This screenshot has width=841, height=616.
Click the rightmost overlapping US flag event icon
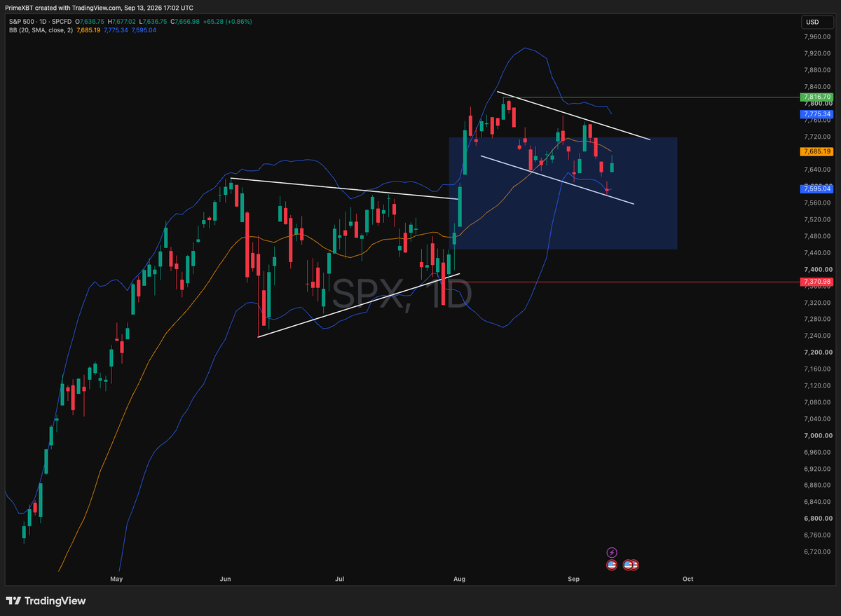pyautogui.click(x=634, y=564)
